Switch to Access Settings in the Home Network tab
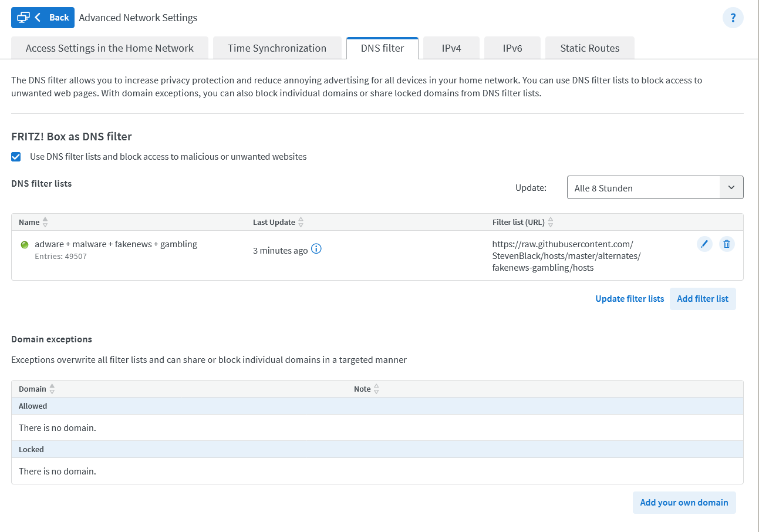This screenshot has height=532, width=759. pos(110,48)
